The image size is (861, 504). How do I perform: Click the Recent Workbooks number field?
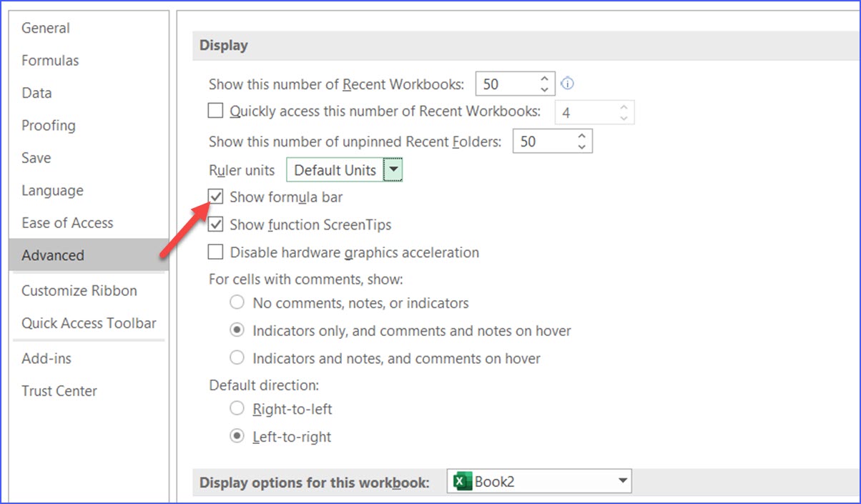click(x=505, y=84)
